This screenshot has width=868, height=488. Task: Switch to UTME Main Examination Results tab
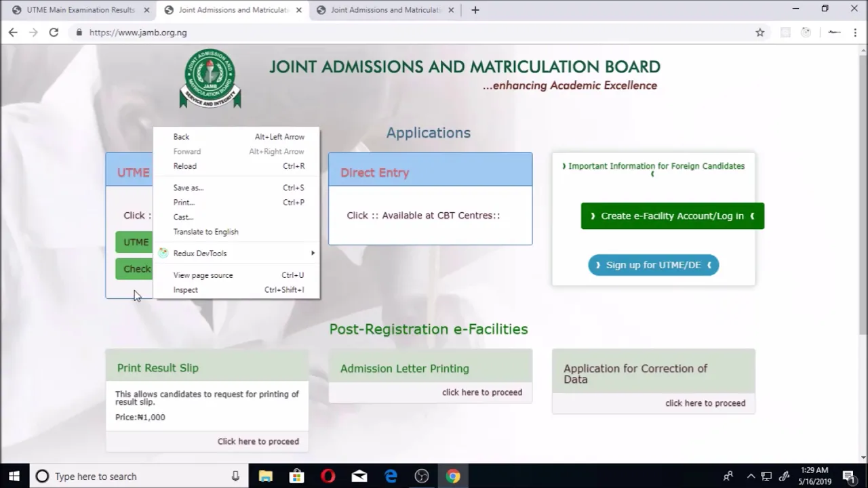point(80,10)
